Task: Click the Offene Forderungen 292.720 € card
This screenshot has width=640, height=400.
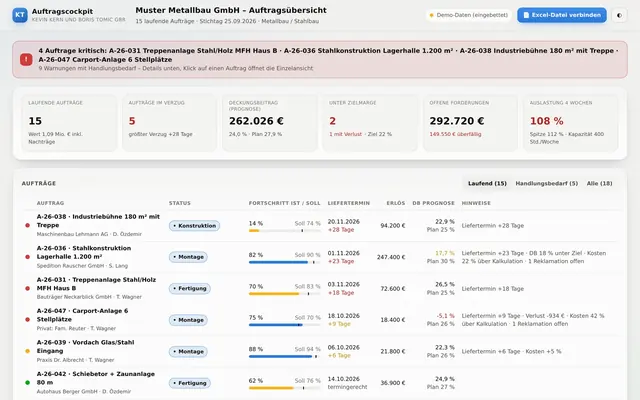Action: pyautogui.click(x=470, y=122)
